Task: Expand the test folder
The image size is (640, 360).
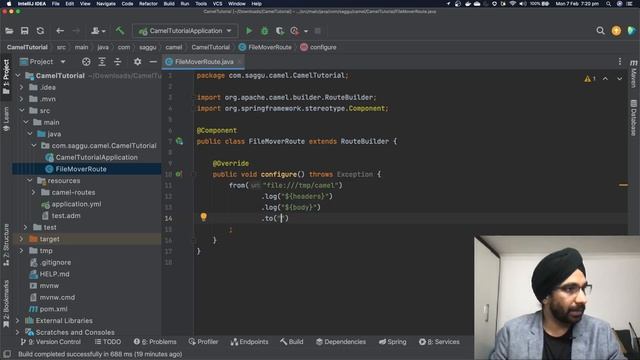Action: pyautogui.click(x=26, y=227)
